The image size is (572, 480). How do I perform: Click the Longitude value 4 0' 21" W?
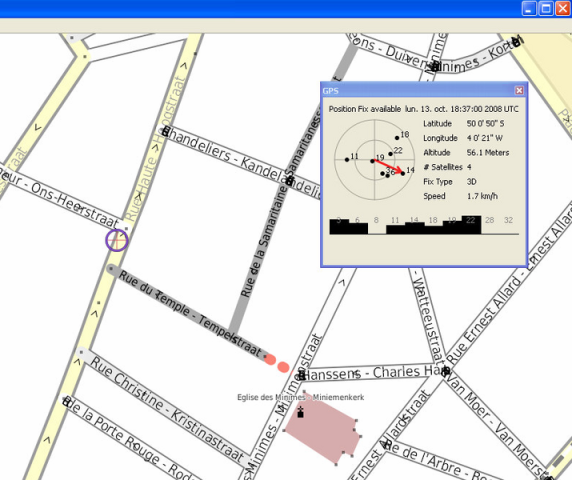pyautogui.click(x=484, y=138)
